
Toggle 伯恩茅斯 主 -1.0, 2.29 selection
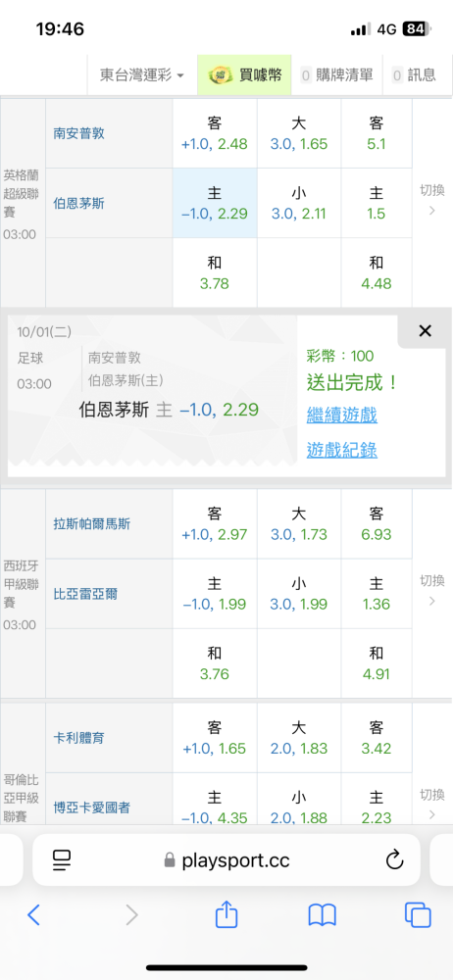215,203
